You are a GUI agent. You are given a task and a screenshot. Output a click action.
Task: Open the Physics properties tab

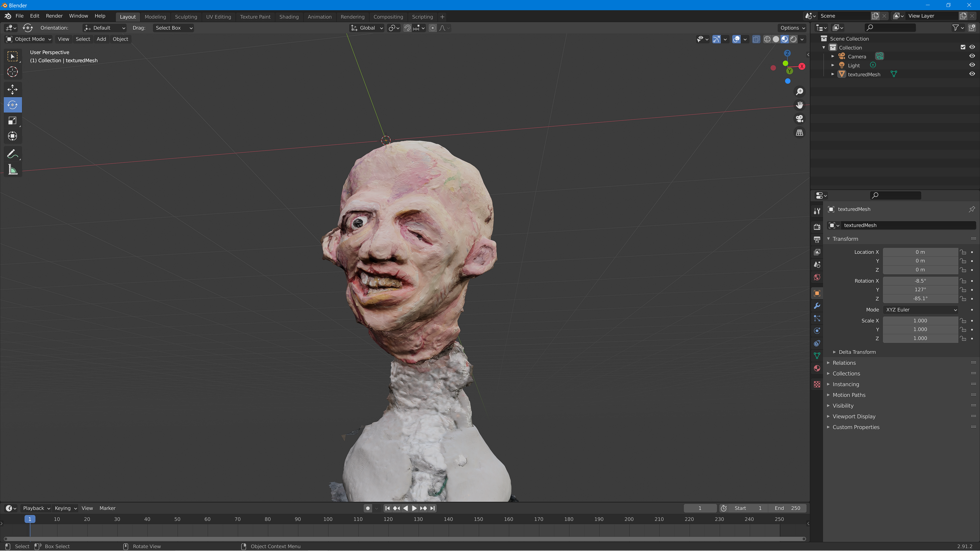tap(817, 331)
